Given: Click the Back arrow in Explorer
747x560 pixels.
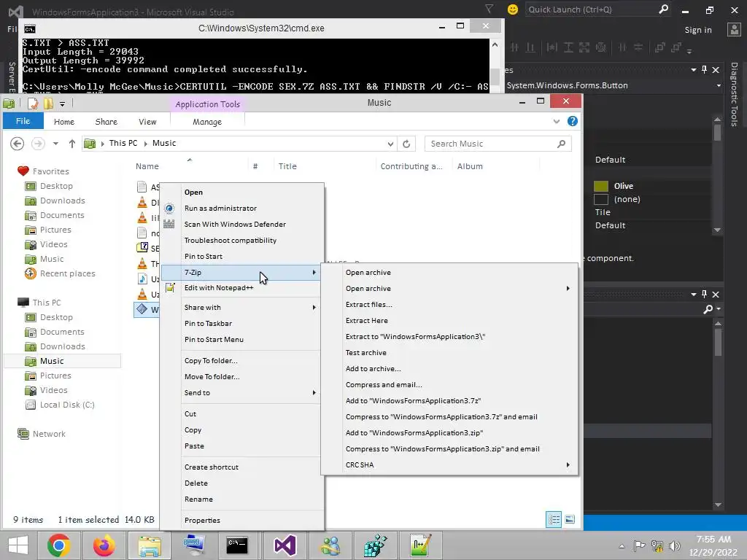Looking at the screenshot, I should 18,144.
